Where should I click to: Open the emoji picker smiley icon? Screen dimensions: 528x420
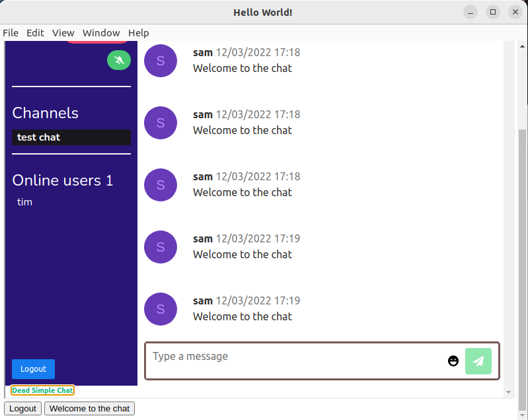[x=453, y=361]
